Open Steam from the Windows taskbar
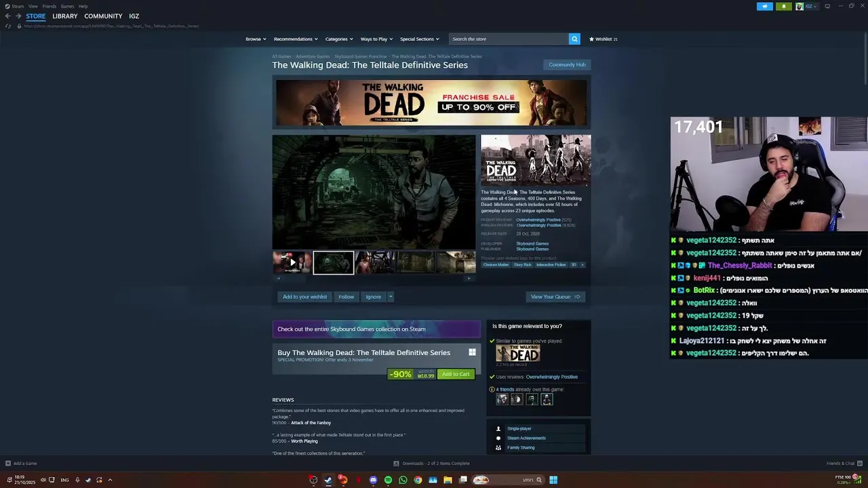This screenshot has height=488, width=868. [x=328, y=480]
